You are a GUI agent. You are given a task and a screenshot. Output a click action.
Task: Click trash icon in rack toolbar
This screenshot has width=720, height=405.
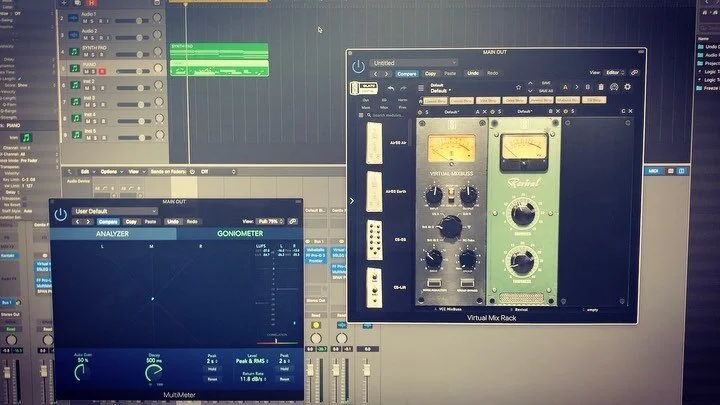601,87
